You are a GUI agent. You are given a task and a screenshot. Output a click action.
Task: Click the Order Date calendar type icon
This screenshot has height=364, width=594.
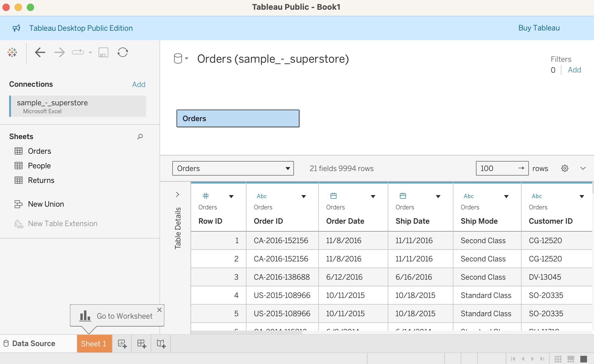pyautogui.click(x=334, y=196)
